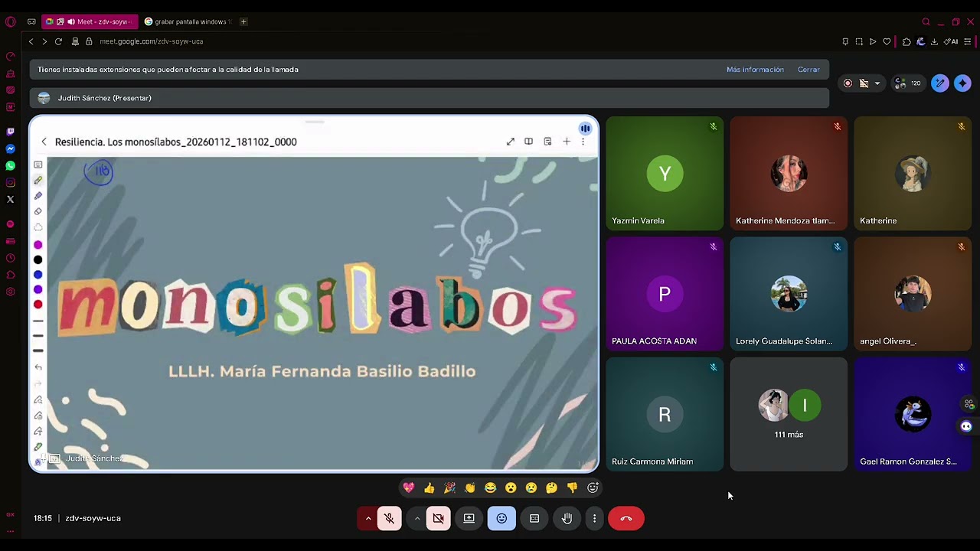Click the Más información link
Image resolution: width=980 pixels, height=551 pixels.
[755, 70]
